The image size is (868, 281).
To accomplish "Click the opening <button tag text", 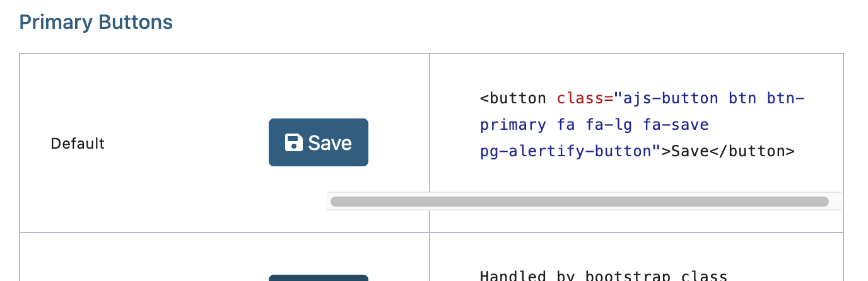I will pyautogui.click(x=513, y=98).
